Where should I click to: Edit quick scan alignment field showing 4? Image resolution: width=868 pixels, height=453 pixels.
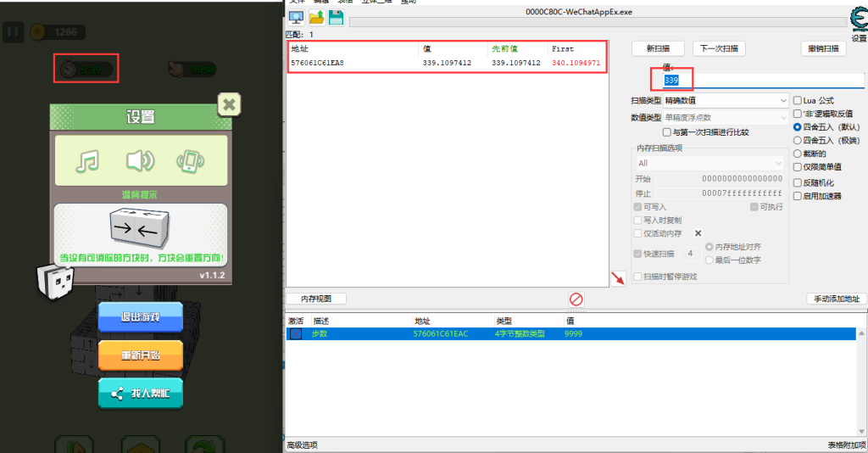pos(690,254)
